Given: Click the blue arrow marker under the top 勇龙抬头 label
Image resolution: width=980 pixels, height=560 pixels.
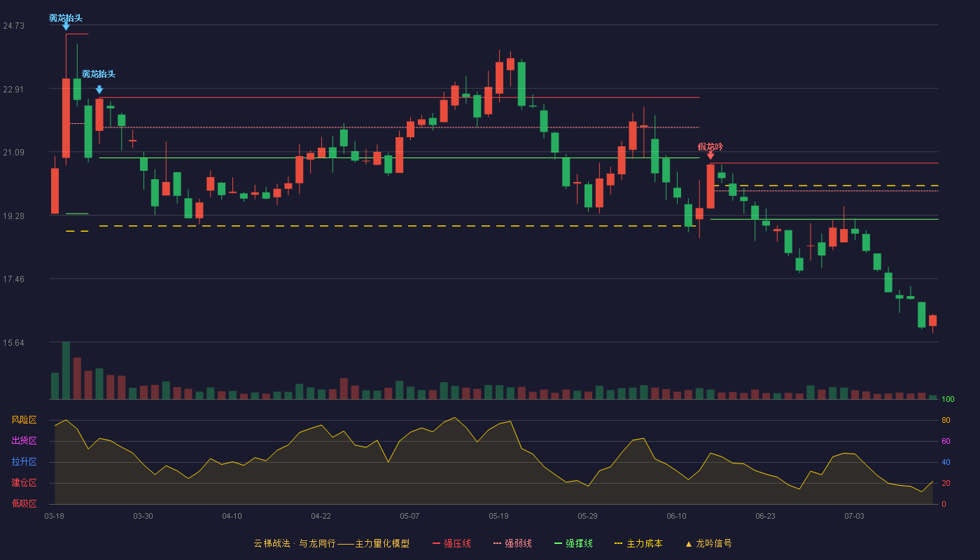Looking at the screenshot, I should [66, 27].
